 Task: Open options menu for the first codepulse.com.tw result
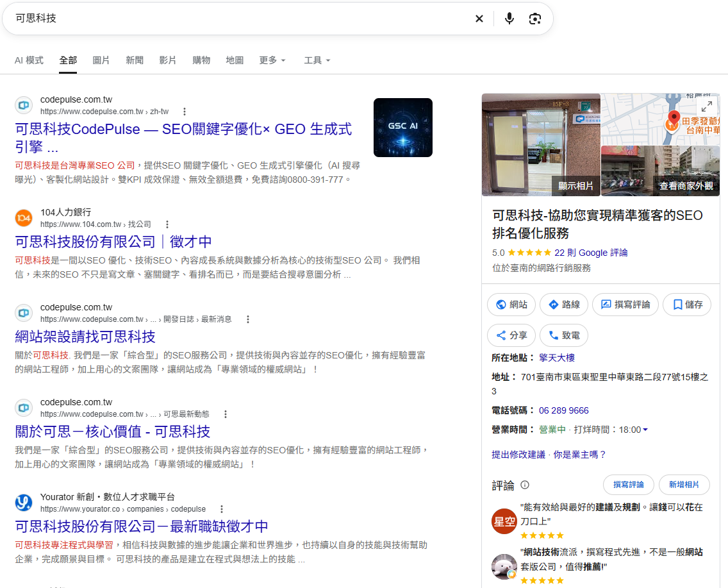pos(185,112)
